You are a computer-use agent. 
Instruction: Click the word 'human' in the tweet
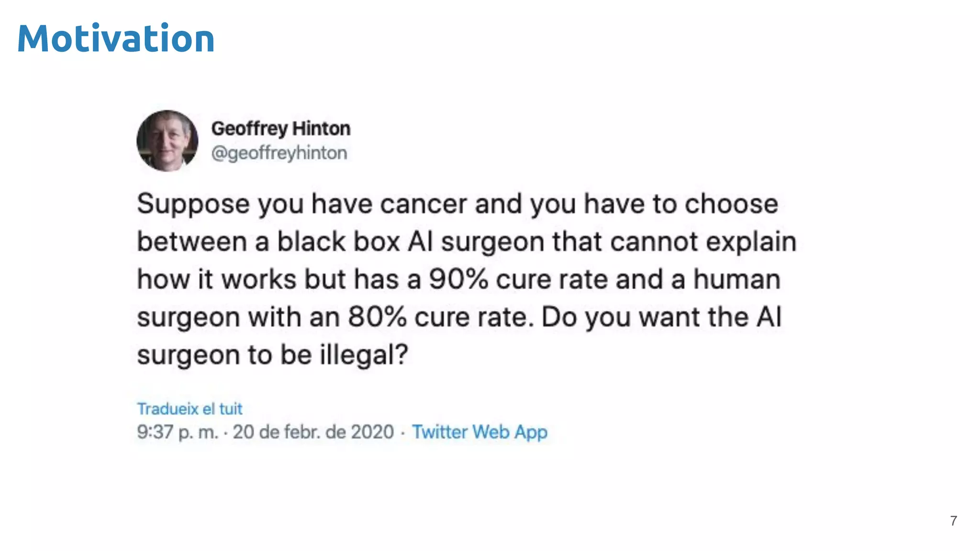click(x=737, y=279)
